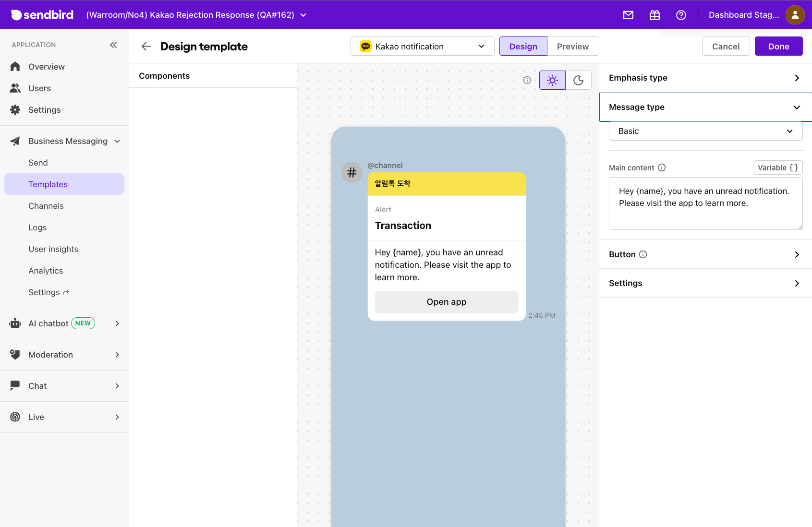Click the external link icon beside Settings

click(66, 292)
